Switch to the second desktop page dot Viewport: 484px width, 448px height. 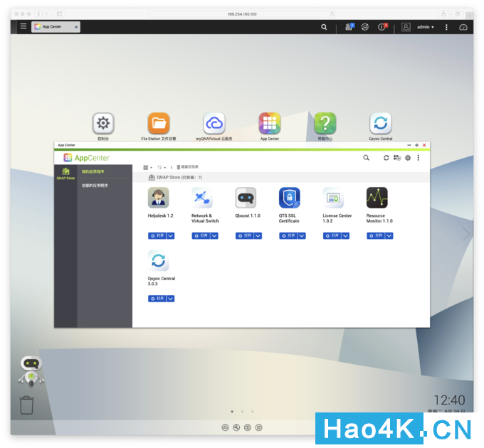pyautogui.click(x=242, y=412)
